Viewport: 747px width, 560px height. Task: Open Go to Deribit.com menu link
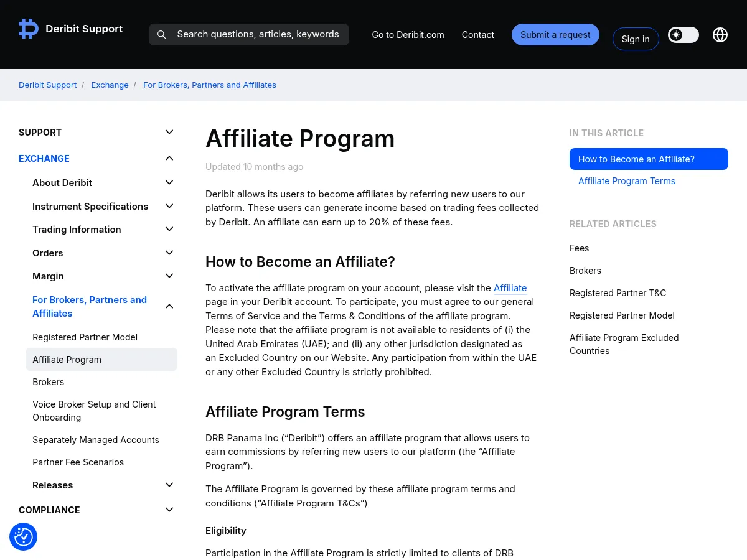coord(408,35)
